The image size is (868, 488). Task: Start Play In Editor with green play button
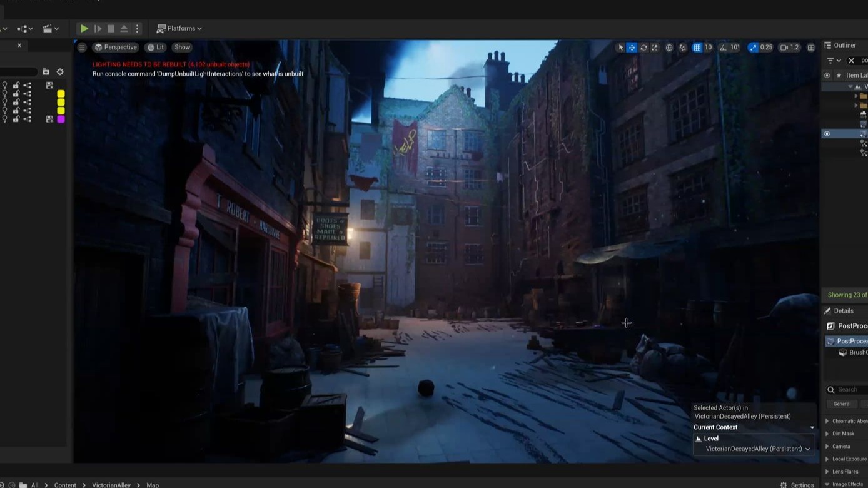tap(84, 28)
